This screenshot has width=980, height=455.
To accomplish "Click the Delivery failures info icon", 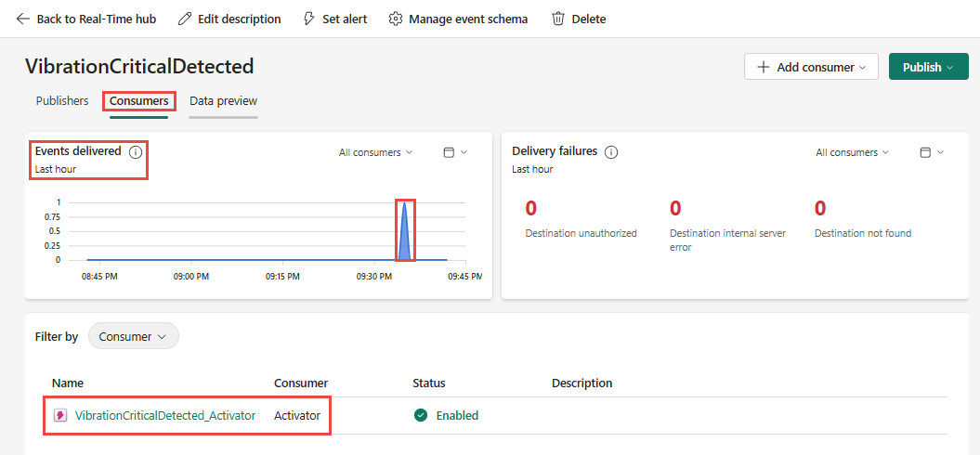I will pos(611,152).
